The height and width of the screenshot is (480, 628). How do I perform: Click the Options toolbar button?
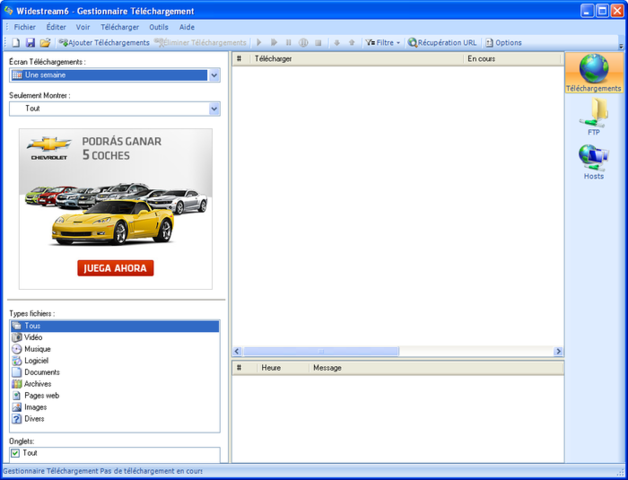pyautogui.click(x=503, y=43)
